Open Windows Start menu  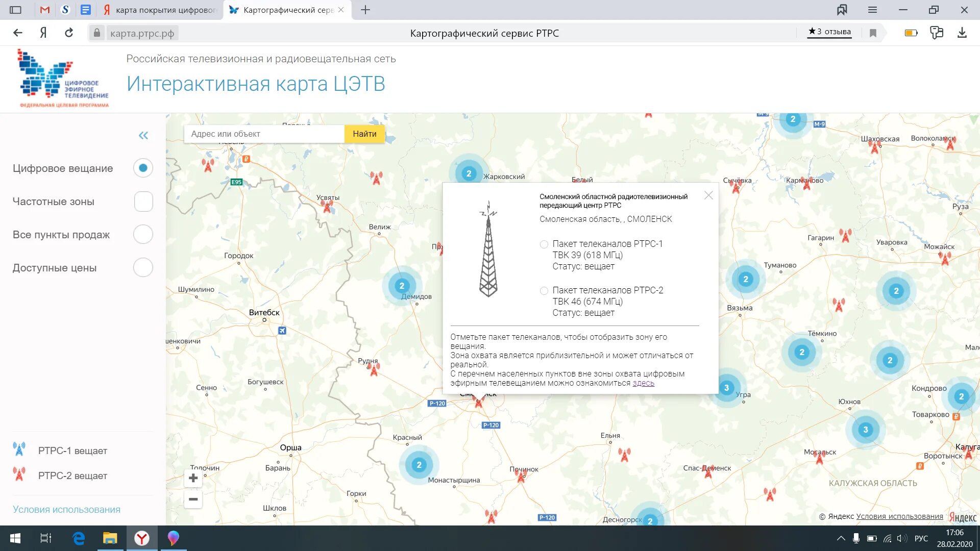15,538
